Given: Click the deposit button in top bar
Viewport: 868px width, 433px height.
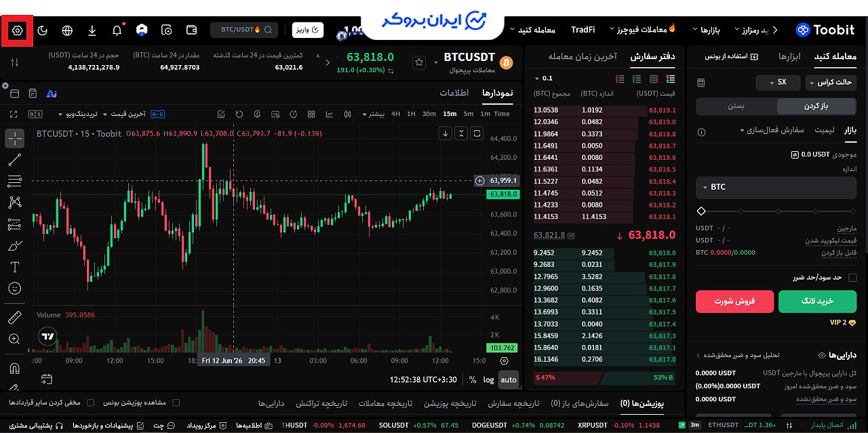Looking at the screenshot, I should pyautogui.click(x=308, y=30).
